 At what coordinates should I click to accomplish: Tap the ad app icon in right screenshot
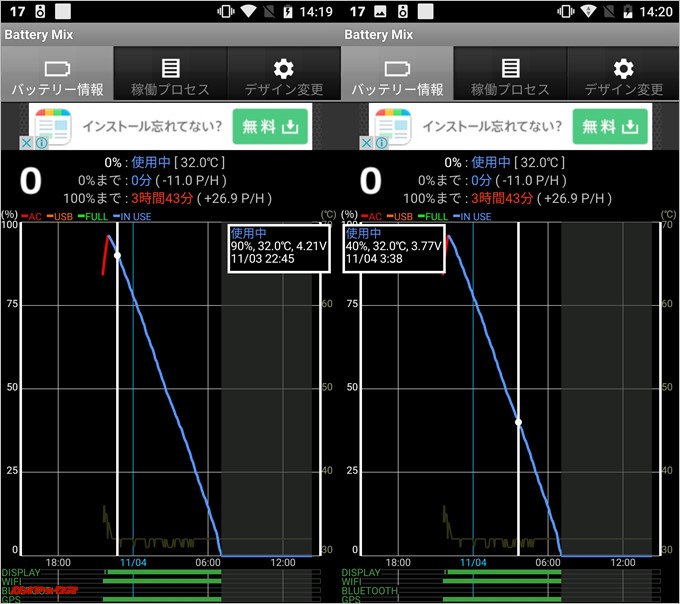click(x=393, y=127)
